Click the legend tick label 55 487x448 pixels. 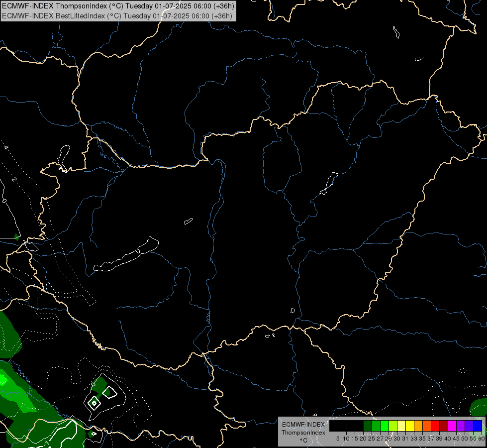coord(474,439)
